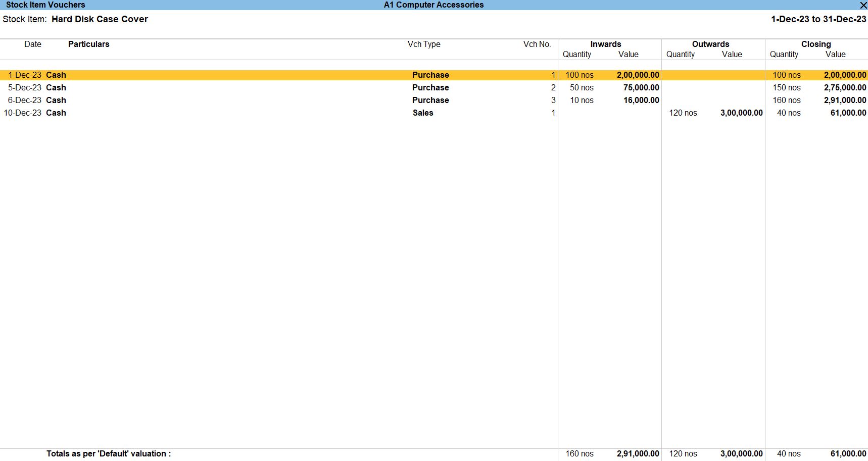Click the report period 1-Dec-23 to 31-Dec-23
Screen dimensions: 868x461
pos(818,19)
